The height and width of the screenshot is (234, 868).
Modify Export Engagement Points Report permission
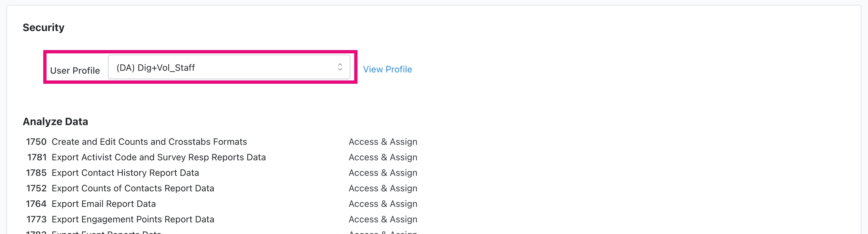[x=383, y=219]
